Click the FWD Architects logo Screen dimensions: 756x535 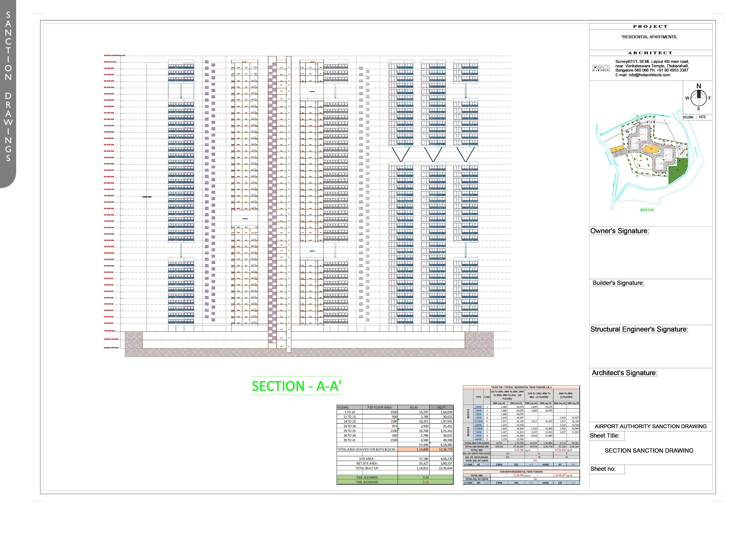(601, 68)
